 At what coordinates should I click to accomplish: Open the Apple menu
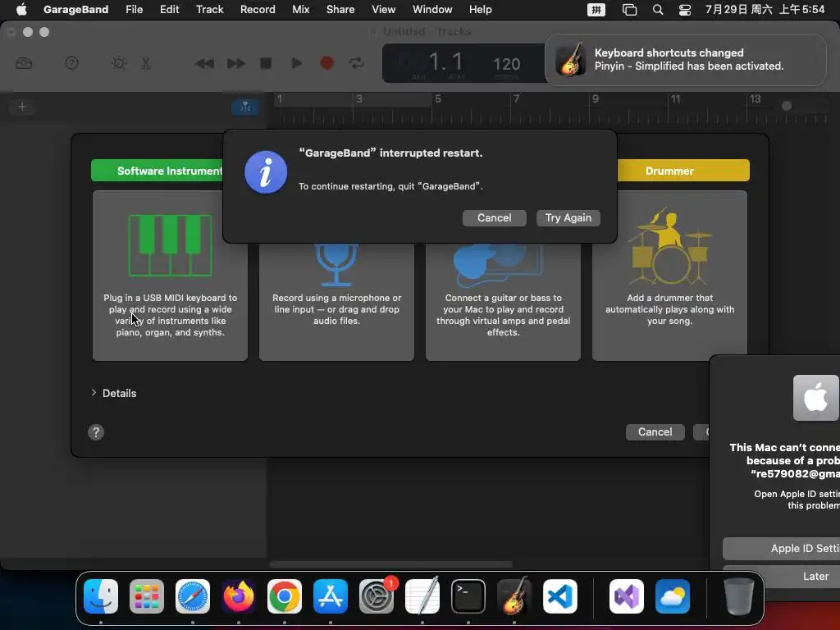(x=21, y=9)
